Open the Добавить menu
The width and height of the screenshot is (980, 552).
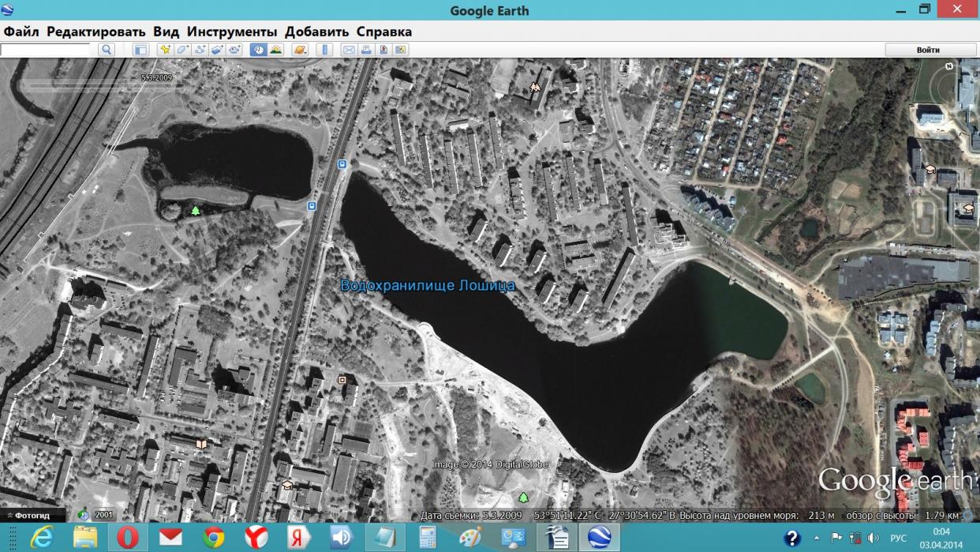pos(316,32)
